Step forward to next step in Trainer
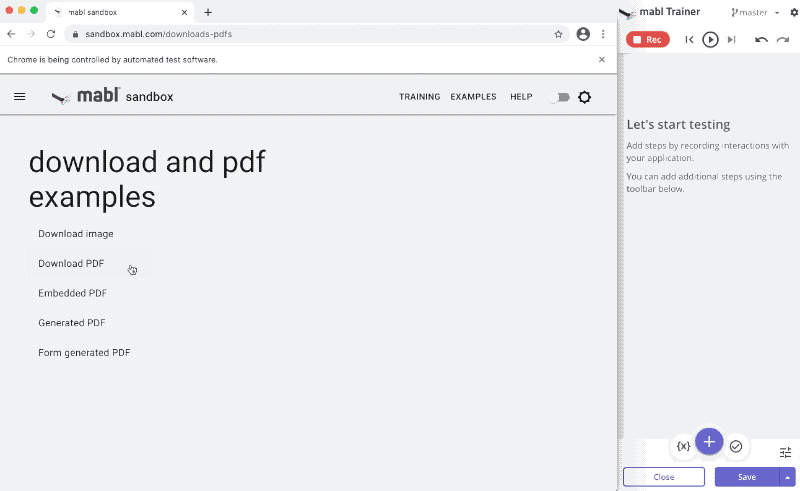The image size is (800, 491). pyautogui.click(x=732, y=39)
